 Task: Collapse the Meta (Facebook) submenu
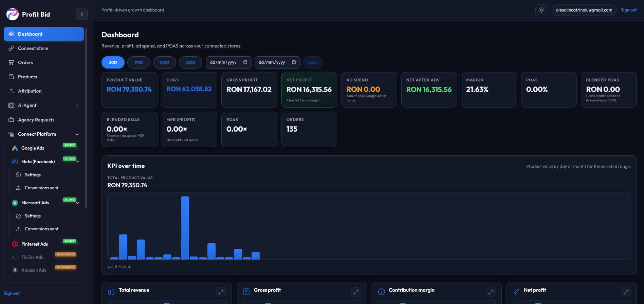[x=78, y=162]
